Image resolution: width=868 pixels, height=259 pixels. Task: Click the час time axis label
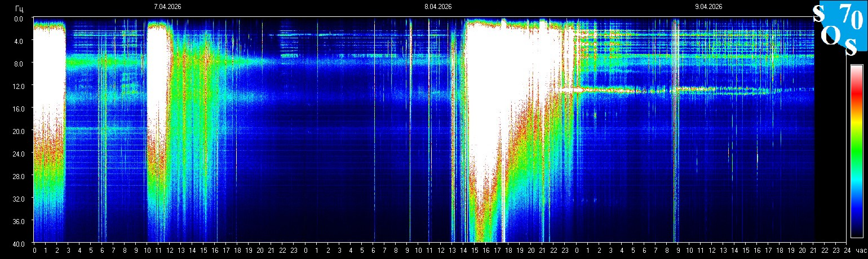point(860,250)
